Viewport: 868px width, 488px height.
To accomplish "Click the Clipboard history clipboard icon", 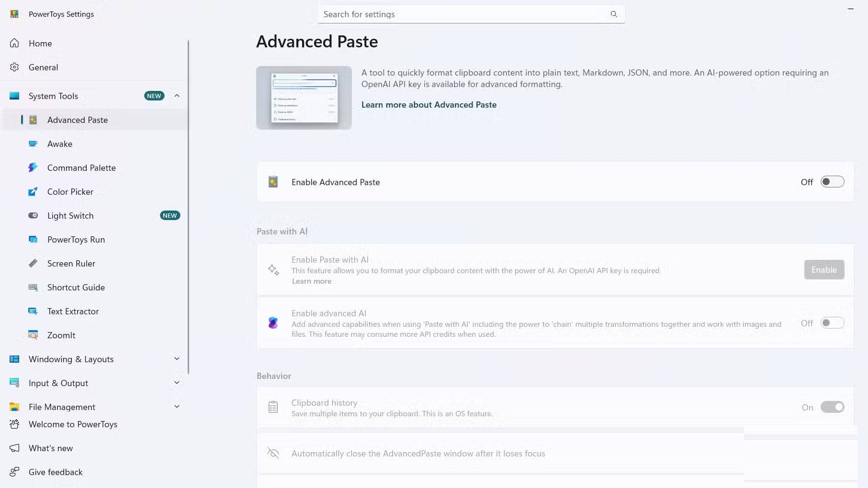I will tap(273, 407).
